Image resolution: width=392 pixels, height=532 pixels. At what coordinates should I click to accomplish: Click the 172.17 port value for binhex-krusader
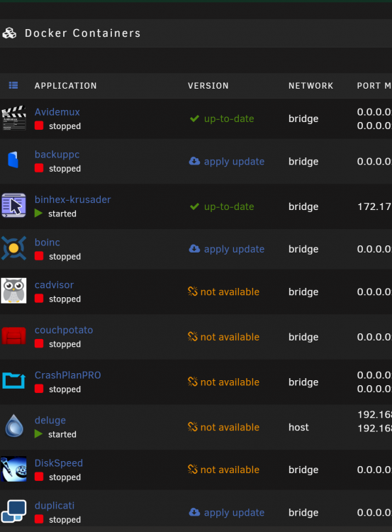click(375, 206)
